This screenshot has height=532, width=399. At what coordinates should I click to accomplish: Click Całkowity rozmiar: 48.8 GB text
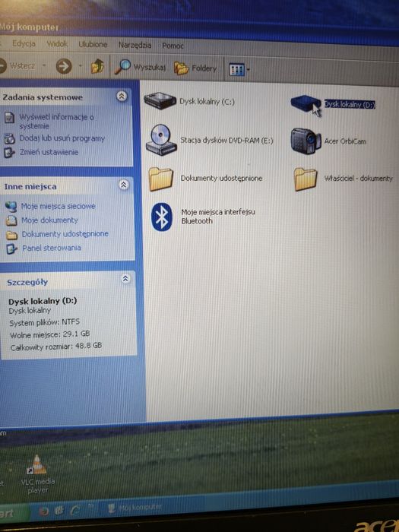point(56,347)
